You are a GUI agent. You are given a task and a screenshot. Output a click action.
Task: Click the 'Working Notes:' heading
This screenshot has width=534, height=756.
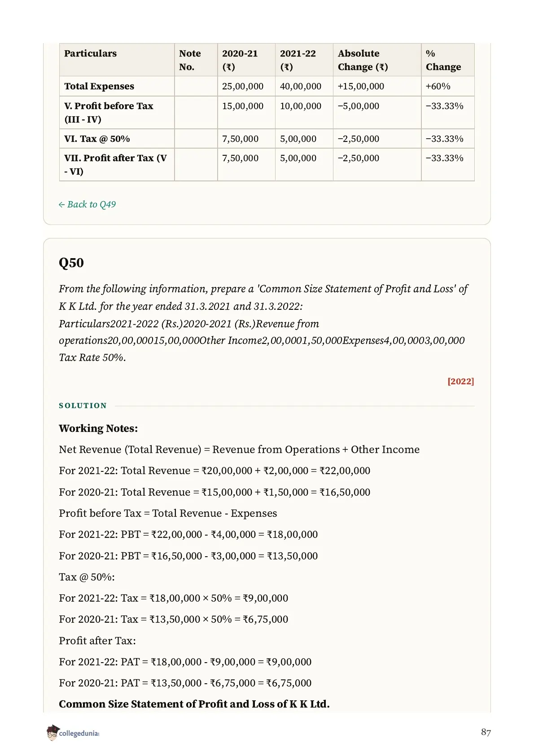click(x=98, y=428)
